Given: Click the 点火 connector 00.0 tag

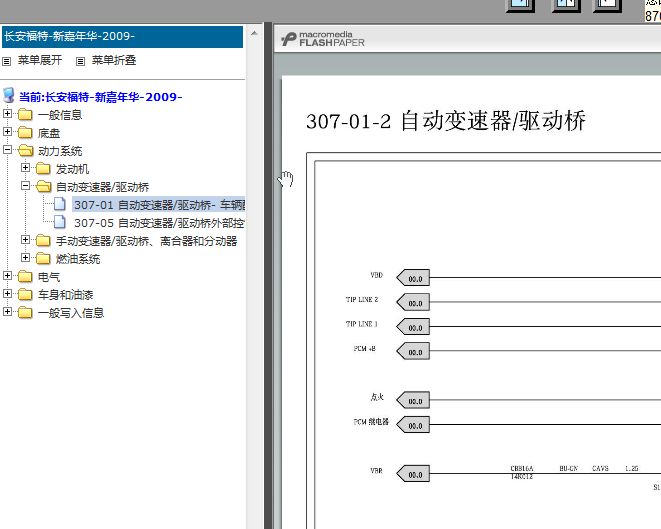Looking at the screenshot, I should pos(413,400).
